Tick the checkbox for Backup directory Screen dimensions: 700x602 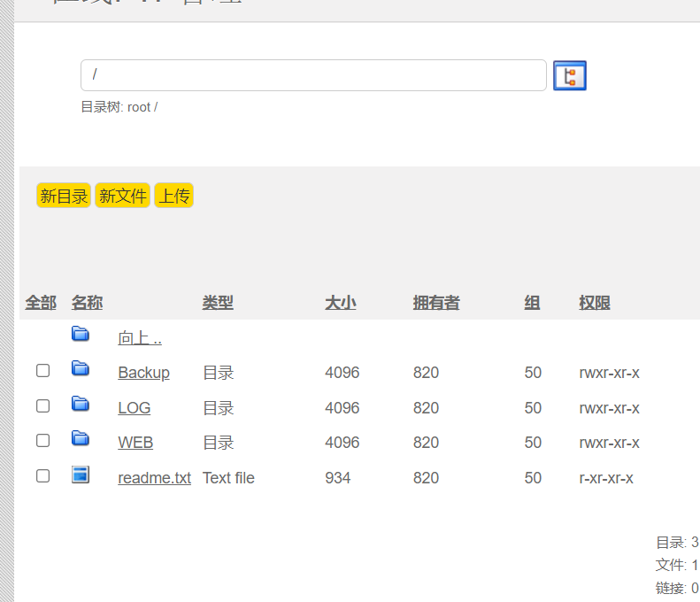42,371
